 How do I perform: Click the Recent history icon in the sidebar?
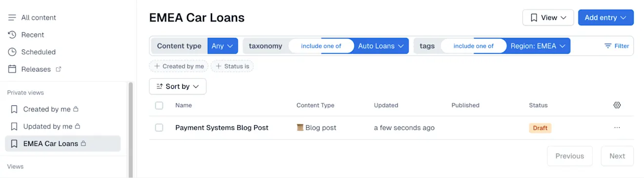coord(12,35)
